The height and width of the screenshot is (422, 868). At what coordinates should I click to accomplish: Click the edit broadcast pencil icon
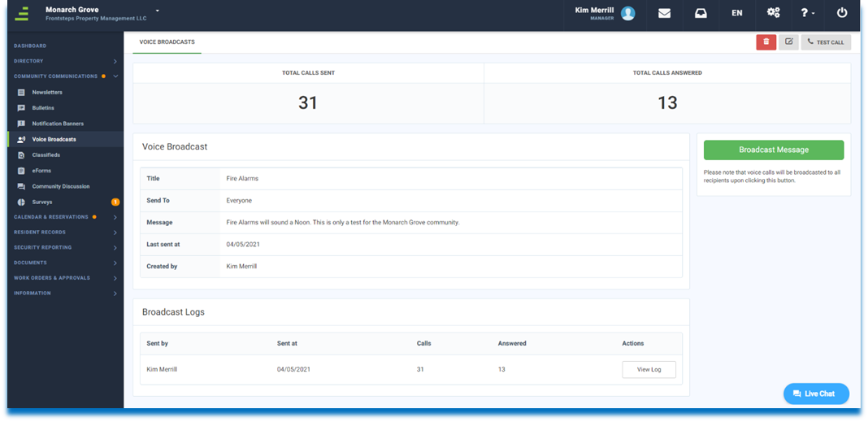point(788,42)
